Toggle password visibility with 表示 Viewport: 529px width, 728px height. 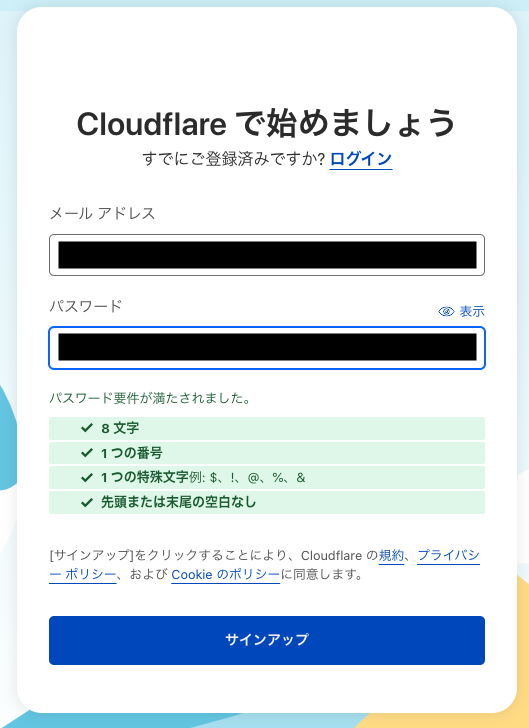461,312
